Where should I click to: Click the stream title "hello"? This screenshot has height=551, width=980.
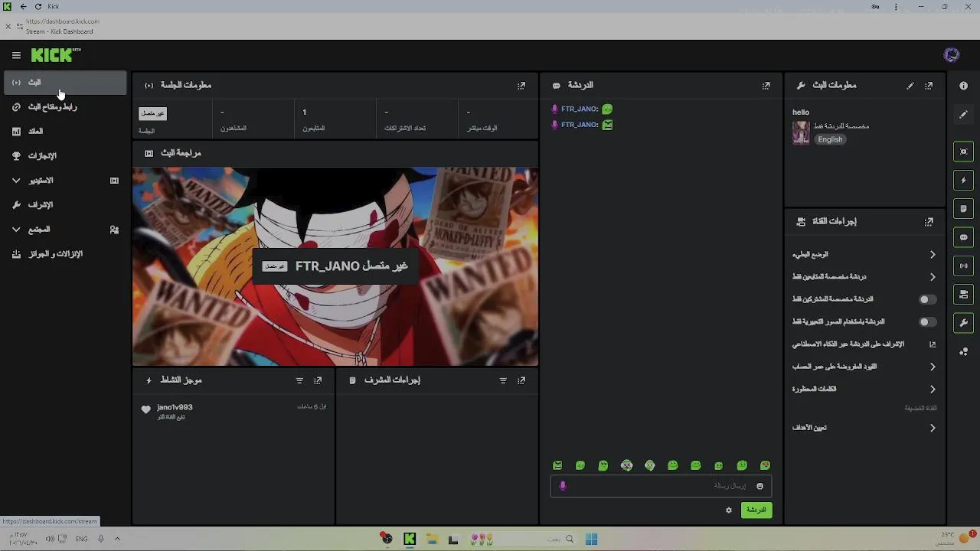801,112
